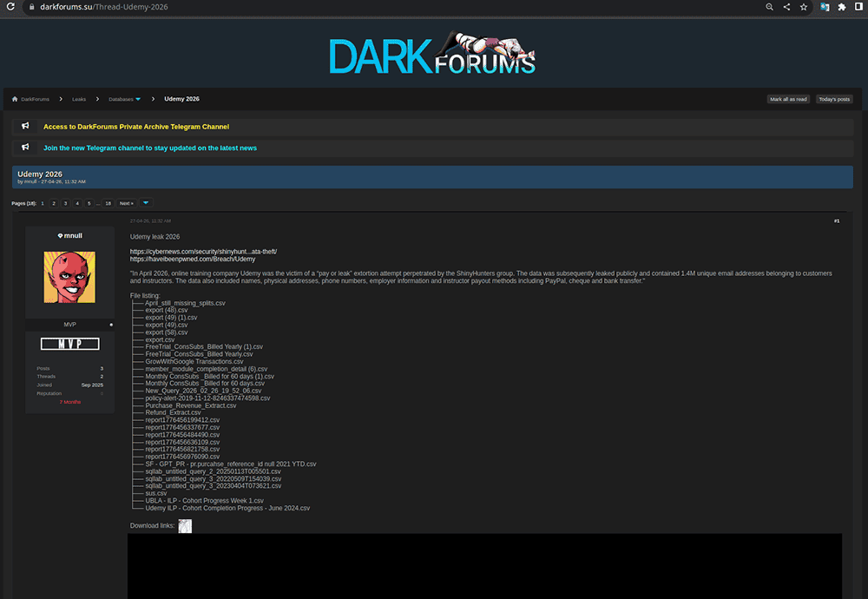Click the Reputation value in user stats
The height and width of the screenshot is (599, 868).
[x=102, y=393]
